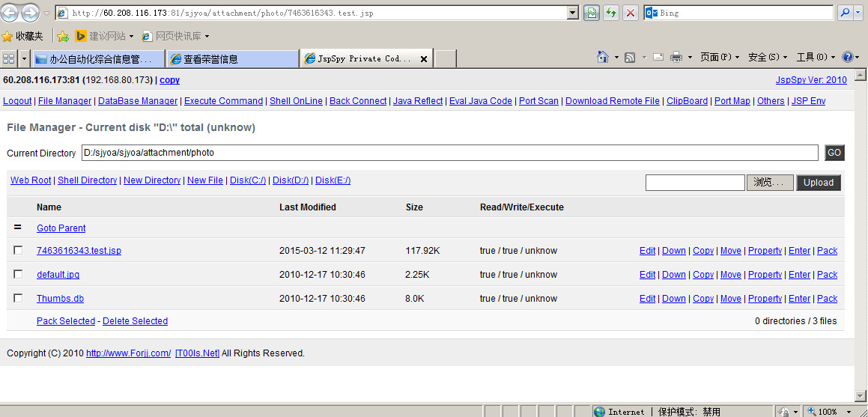Click the JspSpy Ver: 2010 link

[811, 79]
